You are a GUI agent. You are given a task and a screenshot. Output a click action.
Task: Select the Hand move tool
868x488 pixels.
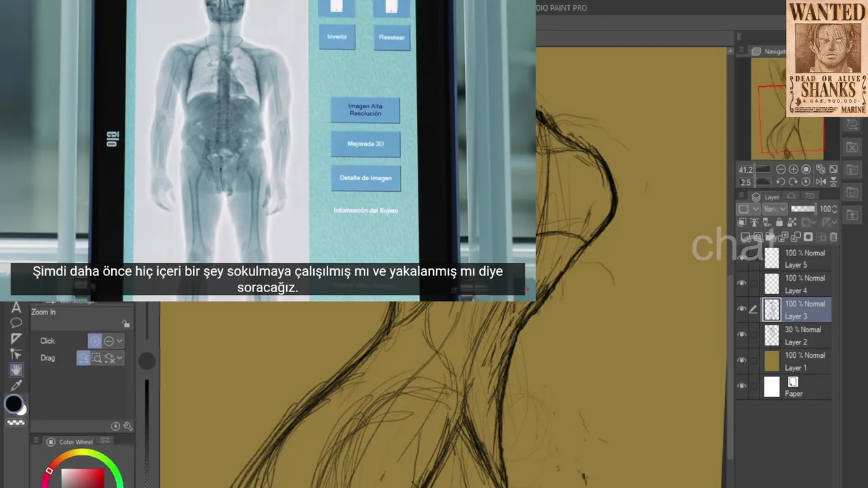(16, 369)
